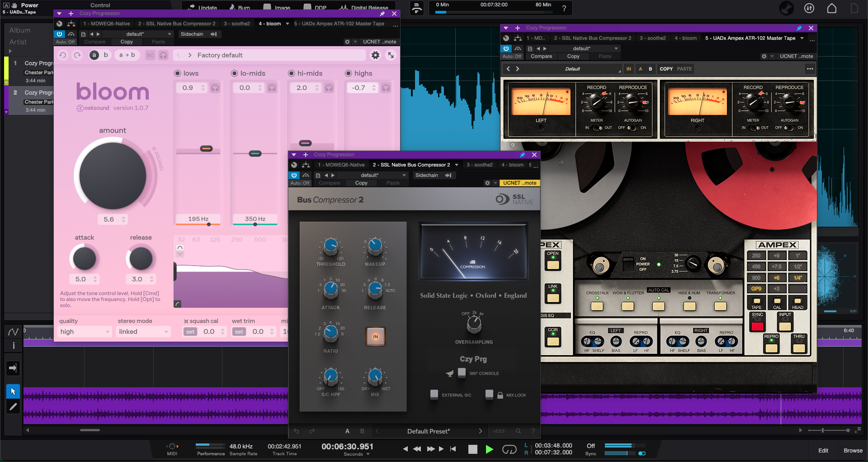Click SSL compressor undo icon
This screenshot has height=462, width=868.
click(297, 431)
